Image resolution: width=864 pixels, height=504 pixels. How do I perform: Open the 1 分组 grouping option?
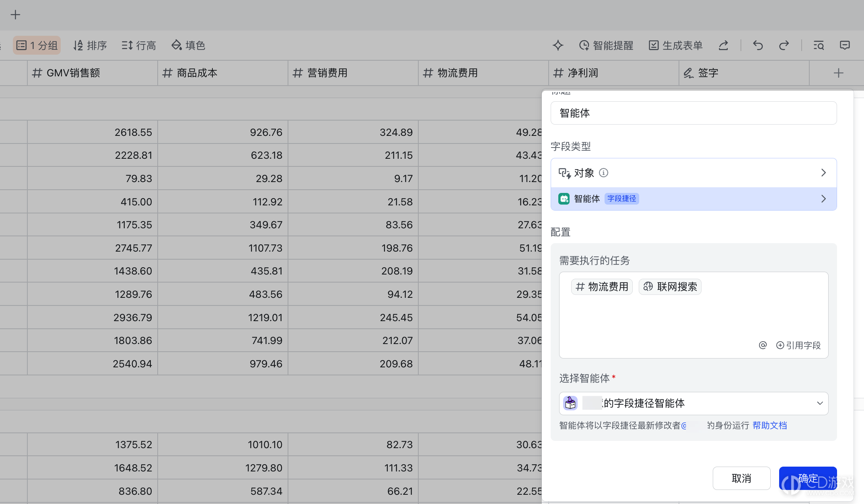point(37,45)
